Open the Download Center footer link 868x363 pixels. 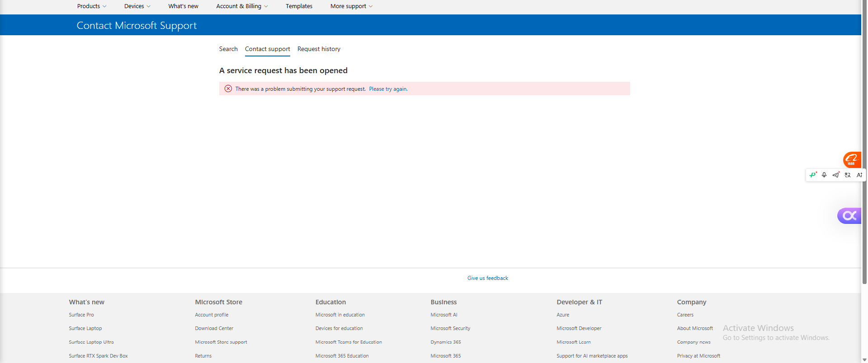pyautogui.click(x=214, y=328)
